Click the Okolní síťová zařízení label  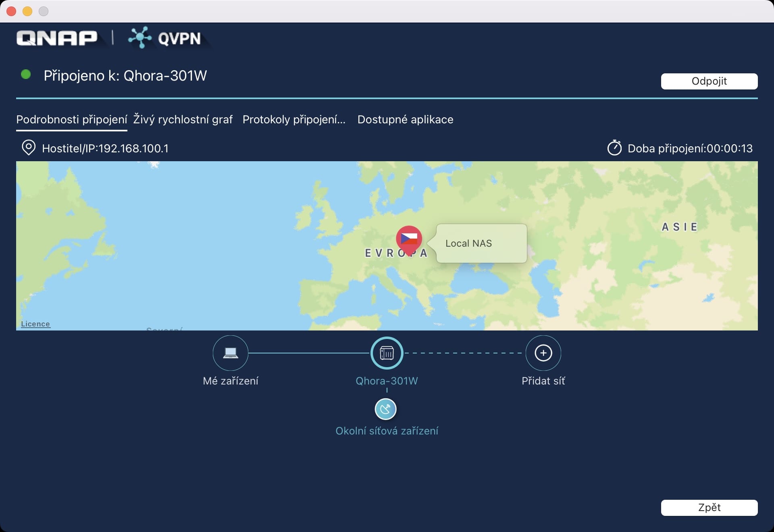coord(387,431)
